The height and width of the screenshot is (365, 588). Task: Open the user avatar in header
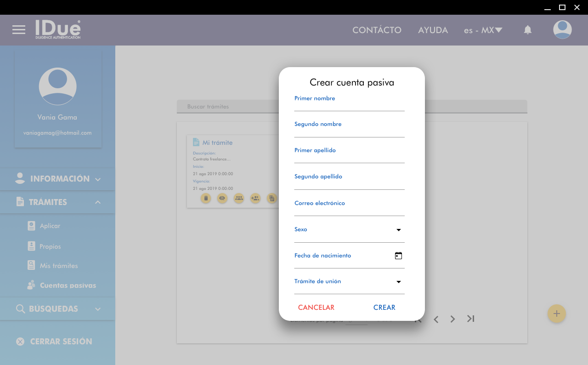pyautogui.click(x=562, y=30)
